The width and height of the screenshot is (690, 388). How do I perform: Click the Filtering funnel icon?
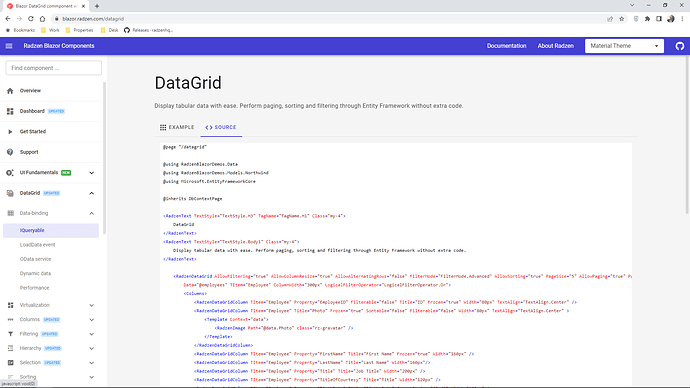tap(11, 334)
